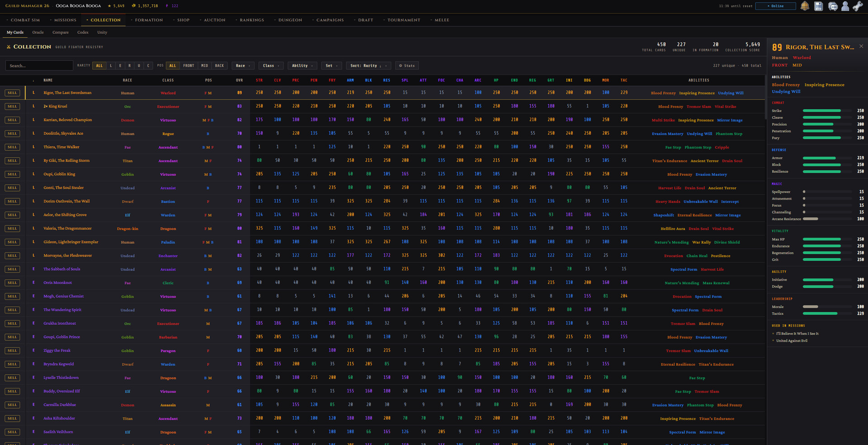
Task: Click the Online status button
Action: point(775,6)
